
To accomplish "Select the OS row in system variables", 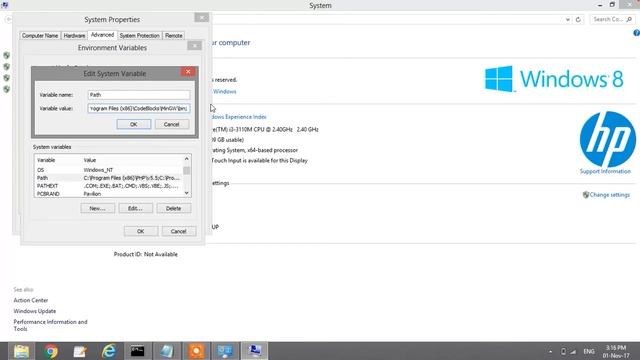I will pyautogui.click(x=109, y=170).
